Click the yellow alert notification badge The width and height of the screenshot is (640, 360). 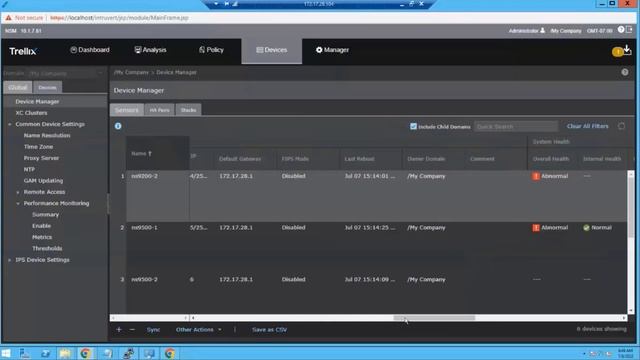(x=617, y=52)
